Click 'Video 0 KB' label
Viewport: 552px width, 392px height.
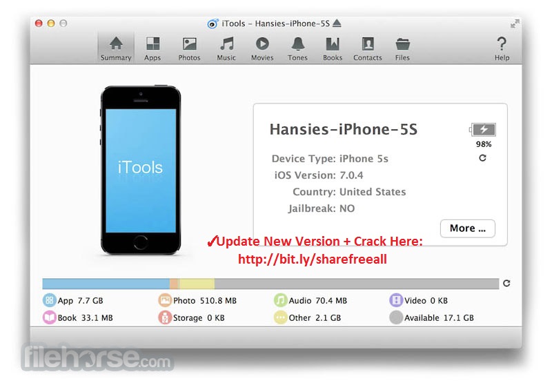426,300
